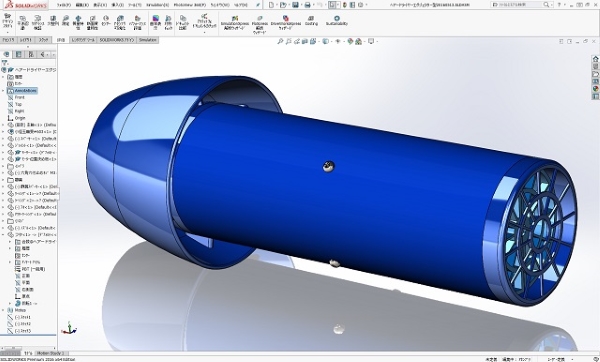Click the Print icon in top toolbar

point(307,5)
